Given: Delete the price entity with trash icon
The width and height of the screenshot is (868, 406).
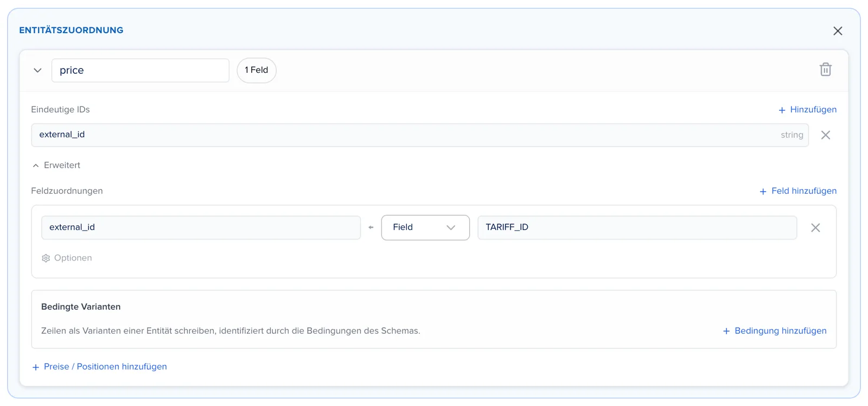Looking at the screenshot, I should click(x=825, y=69).
